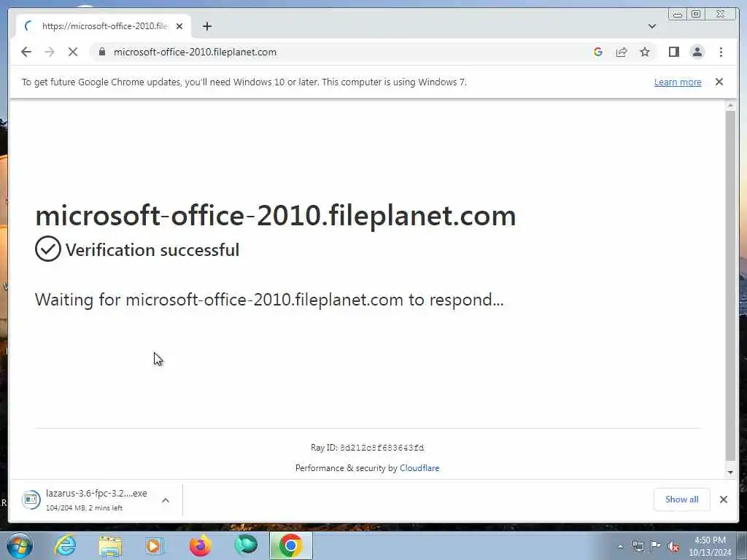
Task: Click the page vertical scrollbar thumb
Action: click(730, 286)
